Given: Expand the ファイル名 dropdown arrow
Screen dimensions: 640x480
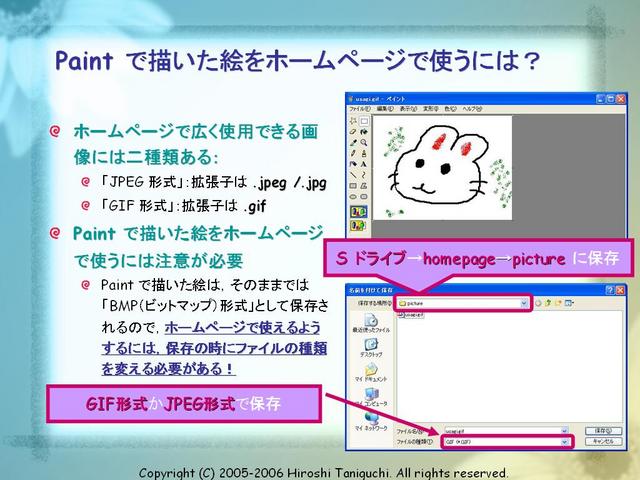Looking at the screenshot, I should [564, 431].
